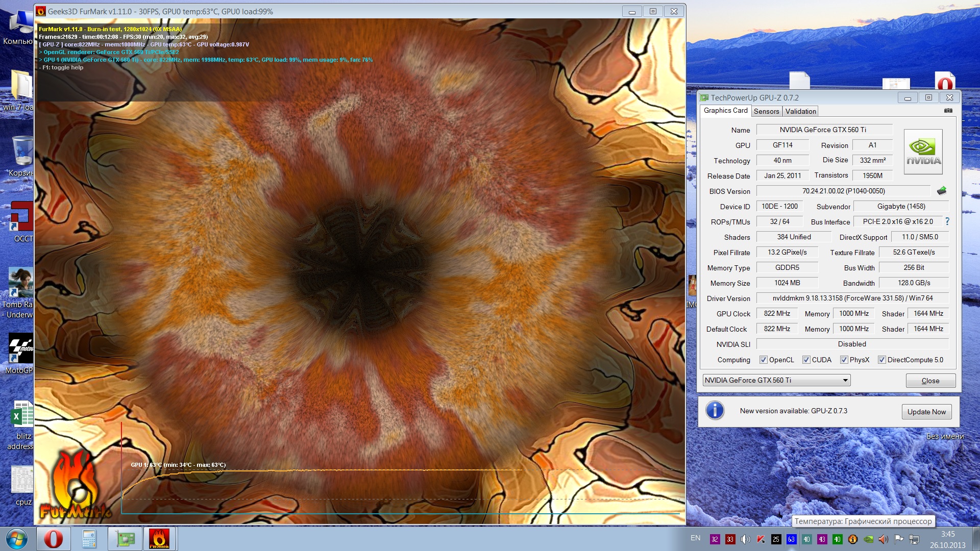Click the Name field NVIDIA GeForce GTX 560 Ti

pos(824,130)
